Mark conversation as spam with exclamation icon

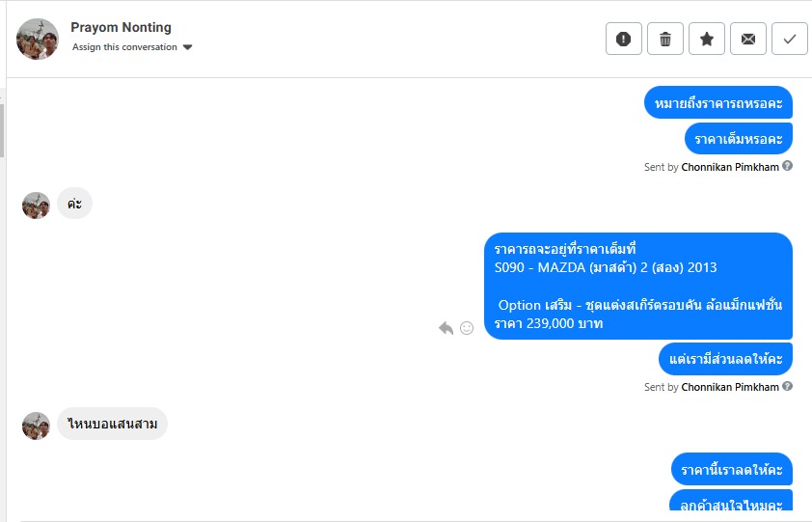tap(623, 39)
